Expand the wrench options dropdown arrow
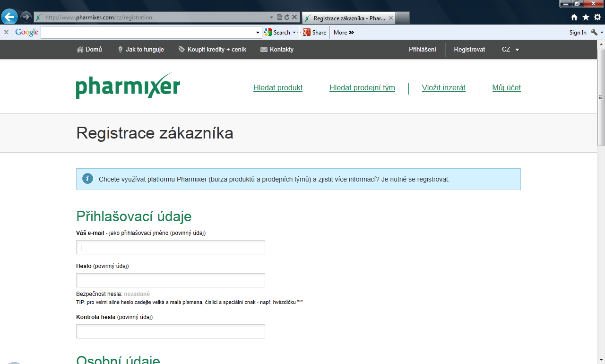605x364 pixels. tap(602, 33)
